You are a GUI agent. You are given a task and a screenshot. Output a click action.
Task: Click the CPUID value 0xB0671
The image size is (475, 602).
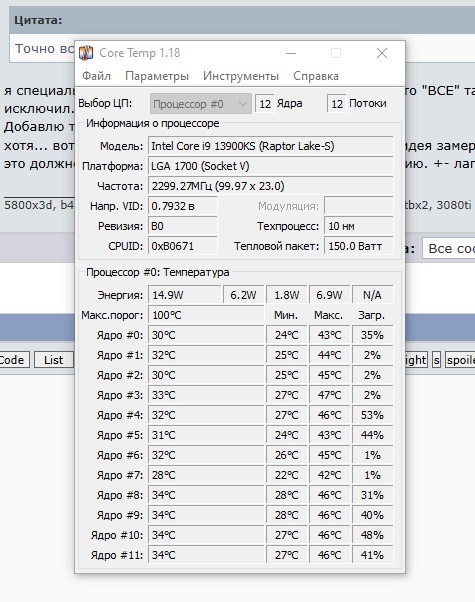pos(183,246)
